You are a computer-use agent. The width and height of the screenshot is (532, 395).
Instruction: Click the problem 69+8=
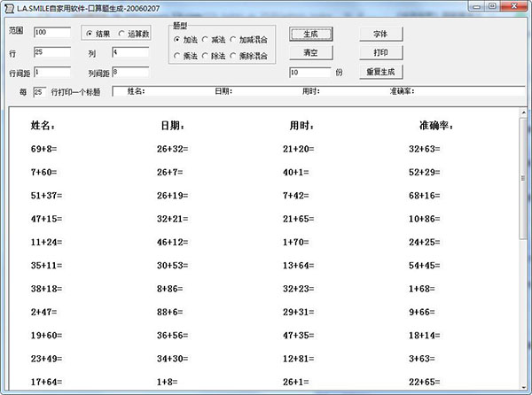tap(43, 149)
